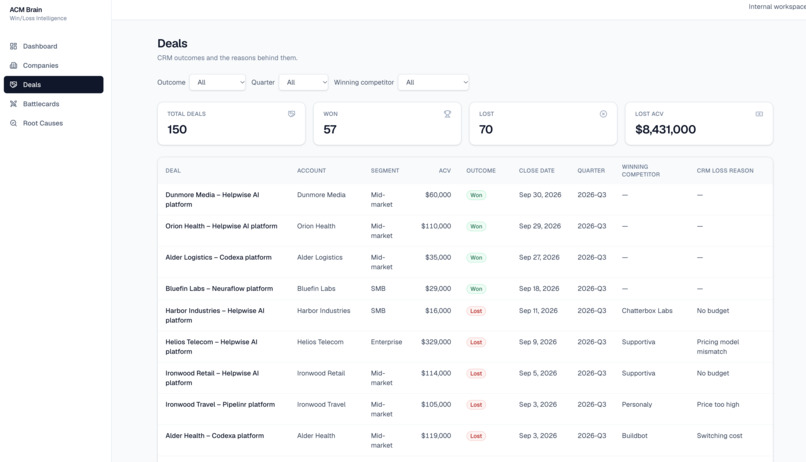The height and width of the screenshot is (462, 806).
Task: Select Deals in the sidebar
Action: coord(53,85)
